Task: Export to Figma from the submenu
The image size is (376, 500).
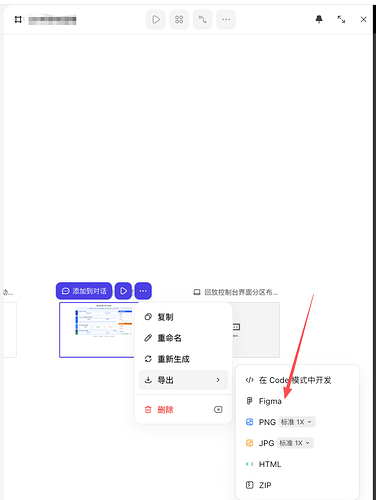Action: click(x=297, y=401)
